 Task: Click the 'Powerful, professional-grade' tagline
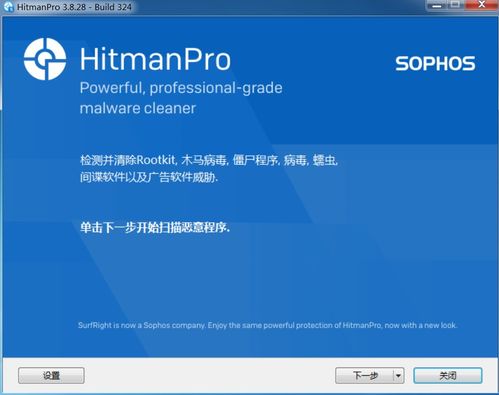(181, 88)
